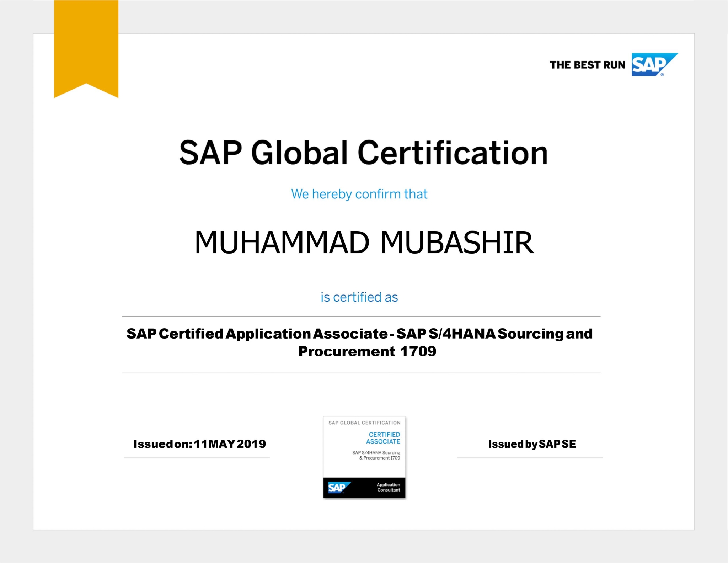The height and width of the screenshot is (563, 728).
Task: Click 'We hereby confirm that' text
Action: [x=359, y=194]
